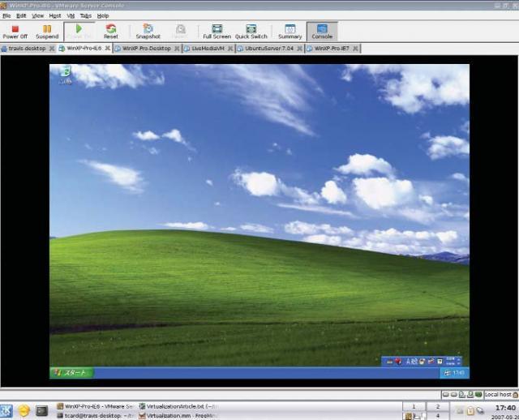
Task: Power off the virtual machine
Action: [x=15, y=32]
